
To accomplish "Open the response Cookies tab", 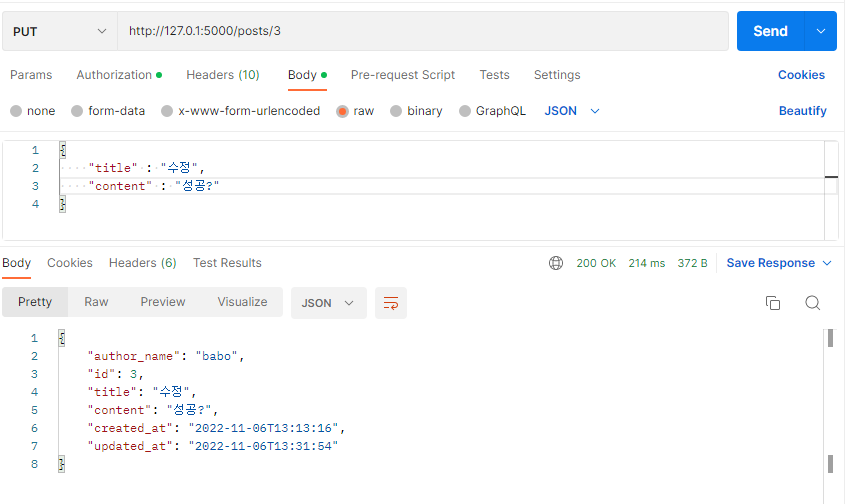I will coord(70,263).
